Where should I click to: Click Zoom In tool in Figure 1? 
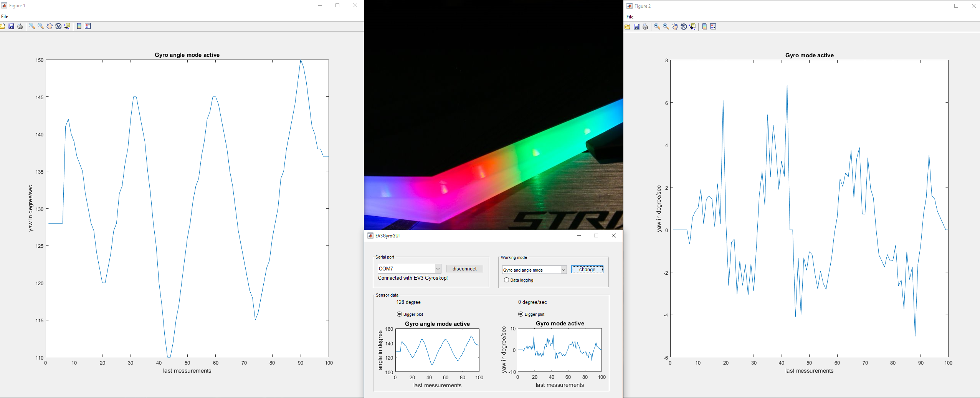[31, 26]
